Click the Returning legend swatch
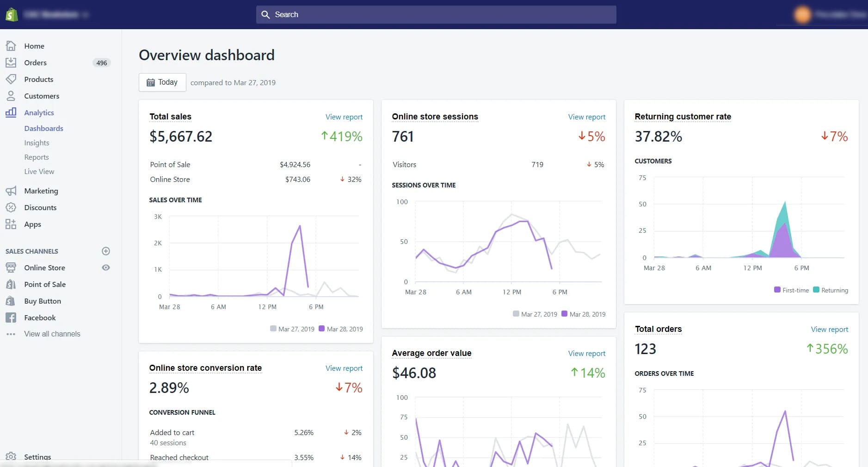This screenshot has width=868, height=467. [x=816, y=290]
